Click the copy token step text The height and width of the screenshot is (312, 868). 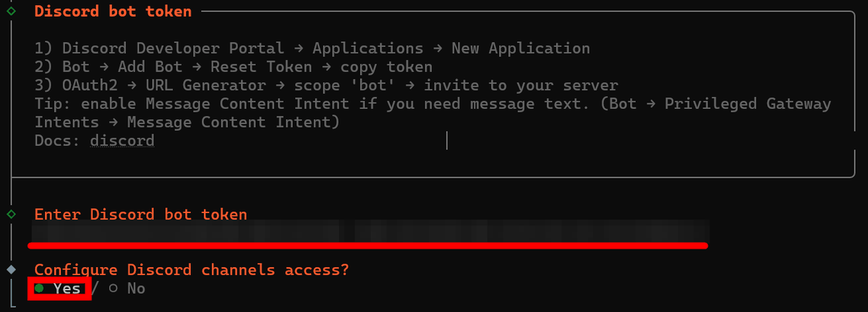click(386, 67)
